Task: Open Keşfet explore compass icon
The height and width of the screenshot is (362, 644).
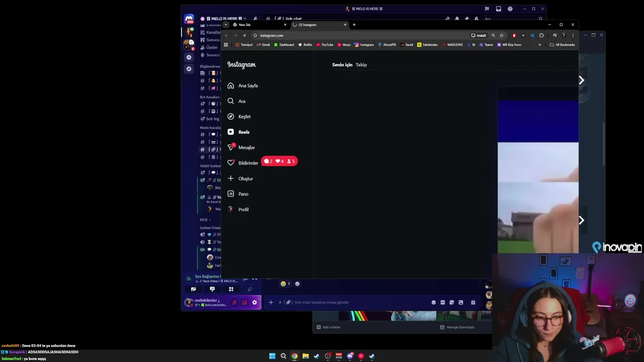Action: (230, 117)
